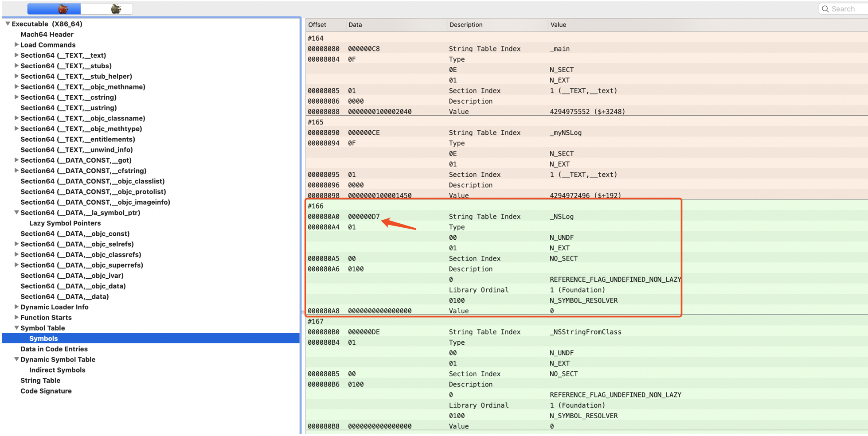Click the data cell 000000D7
868x436 pixels.
(x=364, y=217)
